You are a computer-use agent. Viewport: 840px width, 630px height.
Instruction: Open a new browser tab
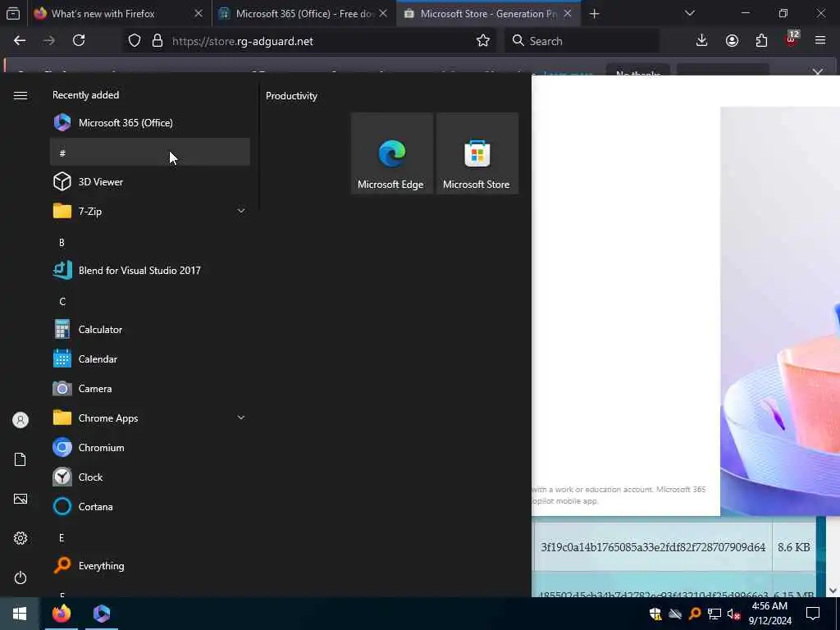tap(594, 14)
